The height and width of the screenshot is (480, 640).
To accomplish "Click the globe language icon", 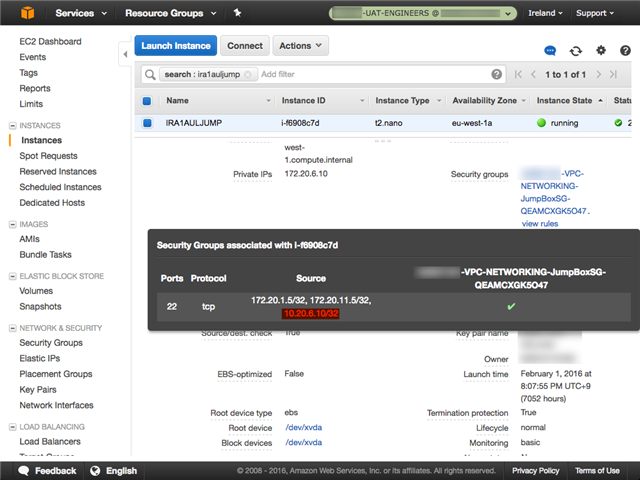I will [95, 471].
